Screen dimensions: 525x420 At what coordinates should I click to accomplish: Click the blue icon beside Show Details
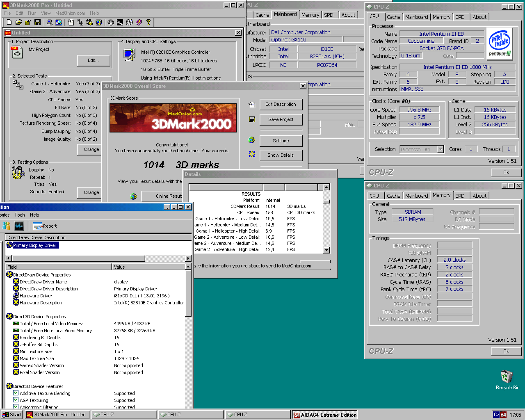point(252,154)
